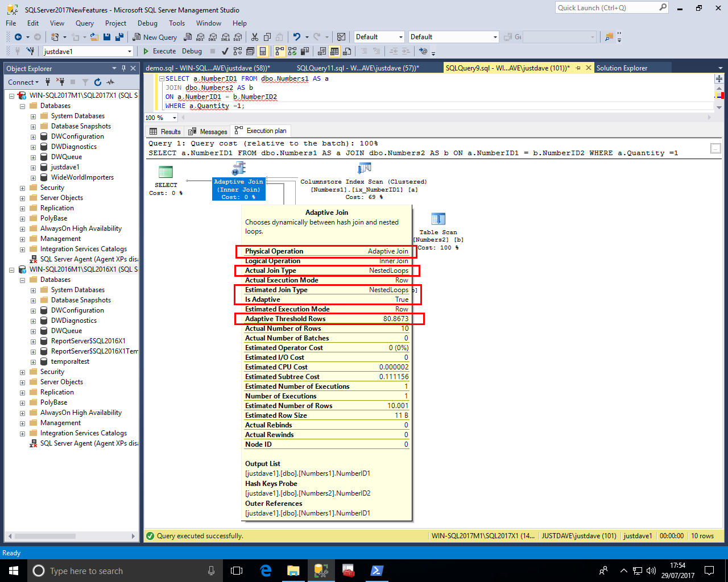Open the justdave1 database dropdown

click(x=130, y=51)
